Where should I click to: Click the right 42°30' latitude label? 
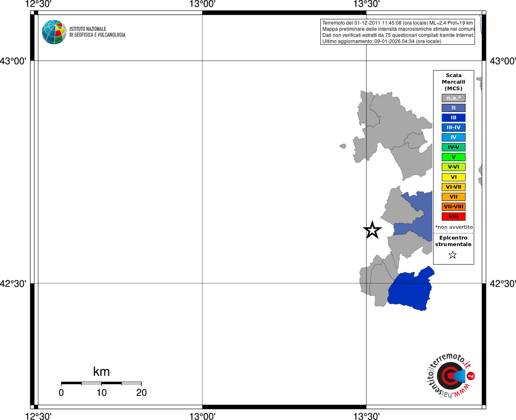click(503, 283)
